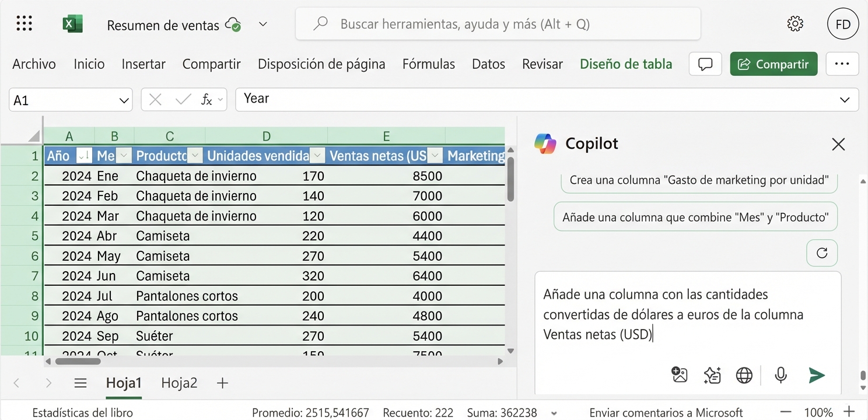Viewport: 868px width, 420px height.
Task: Refresh Copilot suggestions with the circular arrow
Action: [x=821, y=253]
